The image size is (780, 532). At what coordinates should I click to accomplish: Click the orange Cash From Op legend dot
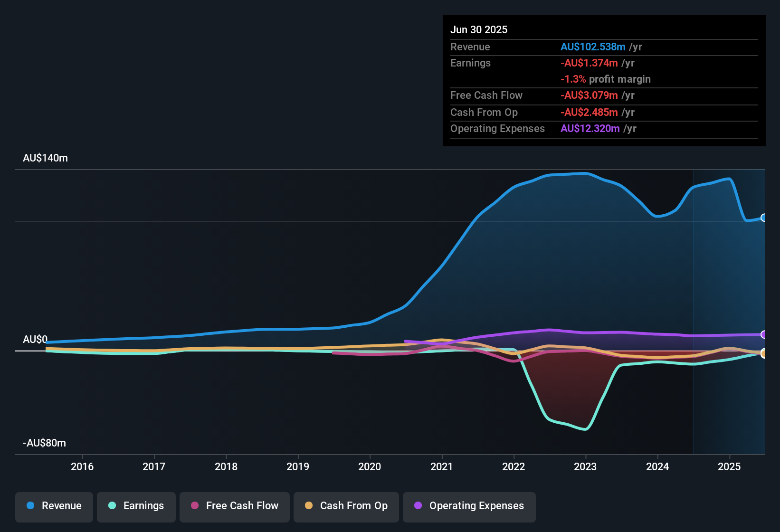coord(309,505)
